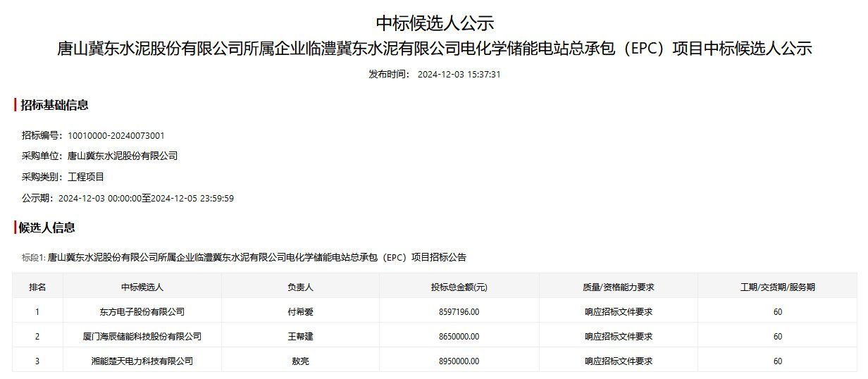Click the 采购单位 value 唐山冀东水泥股份有限公司
The image size is (868, 379).
(x=122, y=156)
